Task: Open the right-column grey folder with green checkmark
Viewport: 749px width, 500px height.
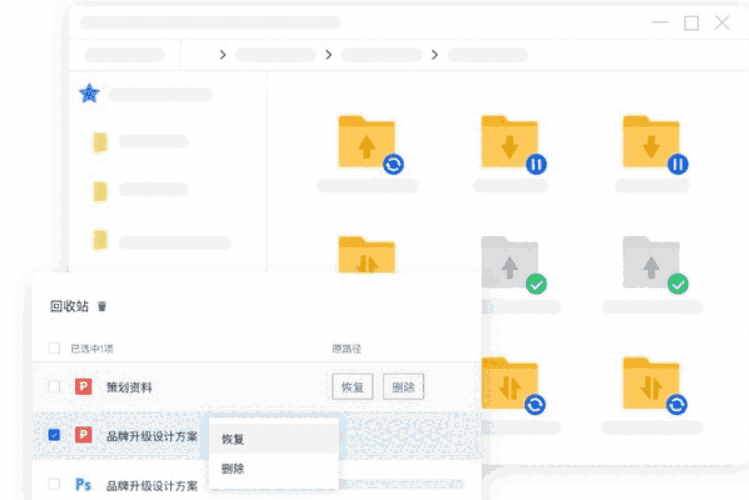Action: [x=652, y=262]
